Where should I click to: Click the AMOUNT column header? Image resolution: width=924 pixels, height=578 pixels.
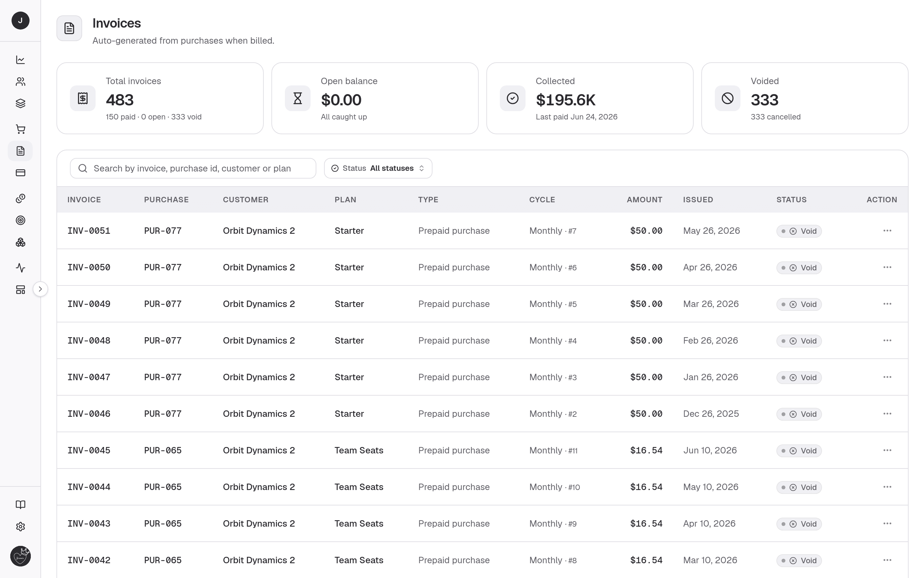(644, 199)
